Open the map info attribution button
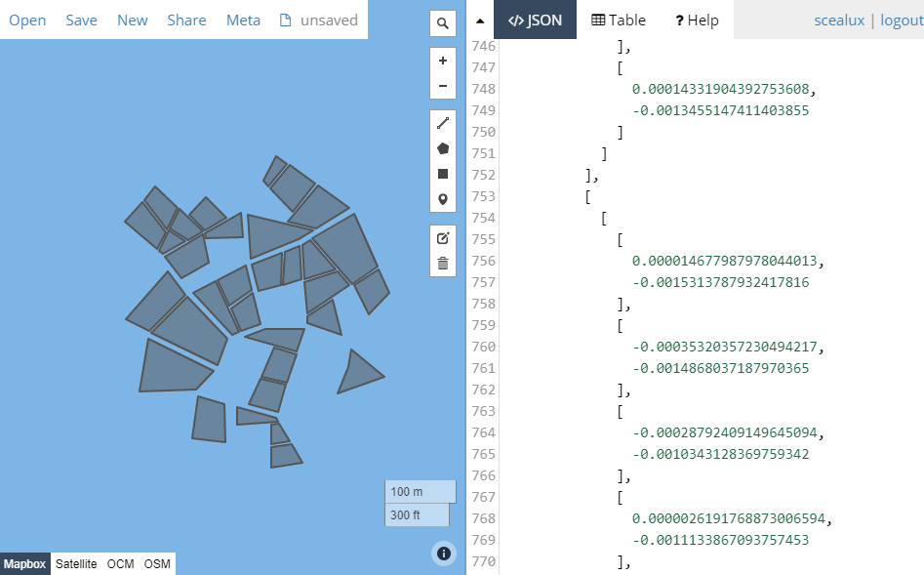 [x=443, y=554]
